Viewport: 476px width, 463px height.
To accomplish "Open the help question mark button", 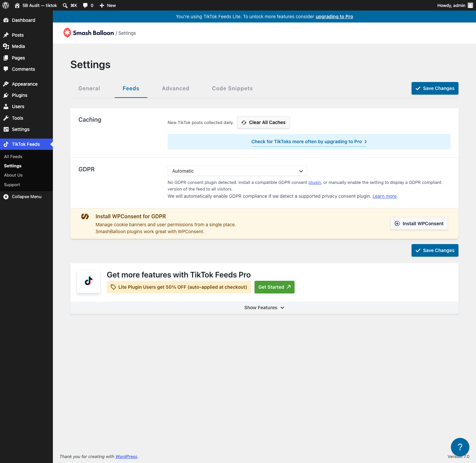I will 460,447.
